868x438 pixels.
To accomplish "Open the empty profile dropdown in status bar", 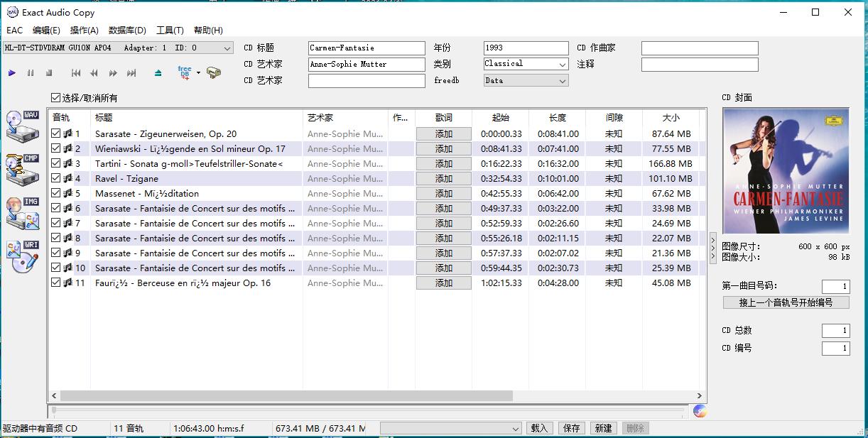I will click(451, 428).
